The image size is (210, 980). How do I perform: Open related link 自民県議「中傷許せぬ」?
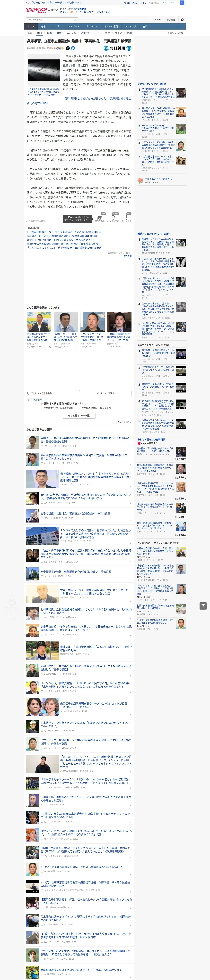pyautogui.click(x=64, y=232)
